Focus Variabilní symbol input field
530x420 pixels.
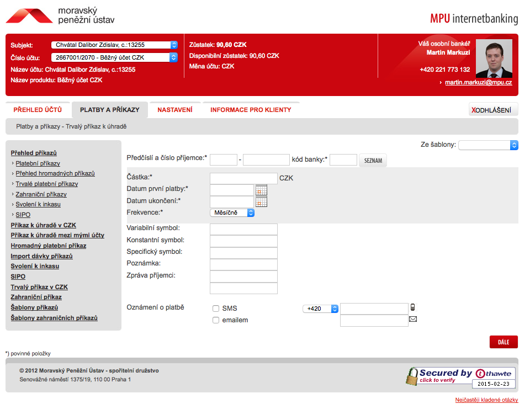pos(243,229)
